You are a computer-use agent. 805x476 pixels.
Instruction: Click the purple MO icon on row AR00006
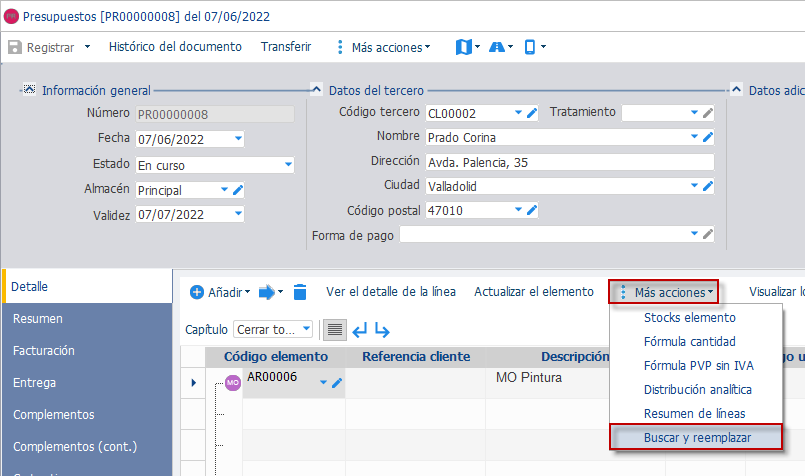233,383
